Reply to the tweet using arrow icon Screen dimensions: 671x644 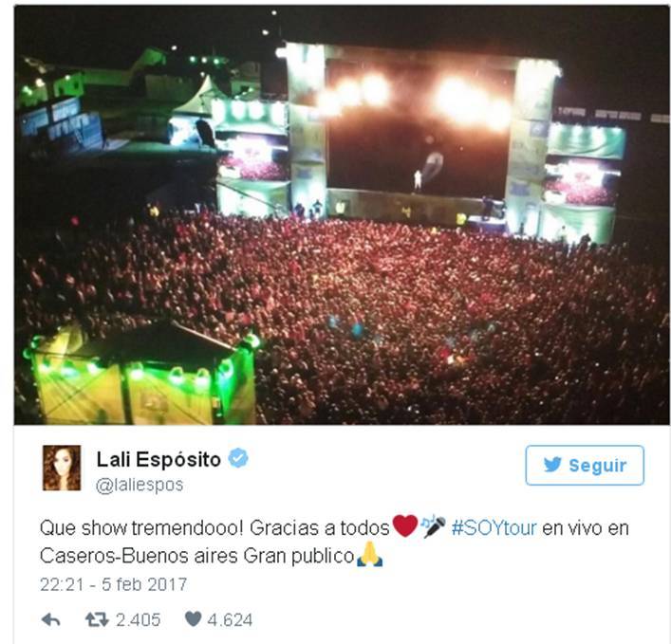[x=50, y=619]
